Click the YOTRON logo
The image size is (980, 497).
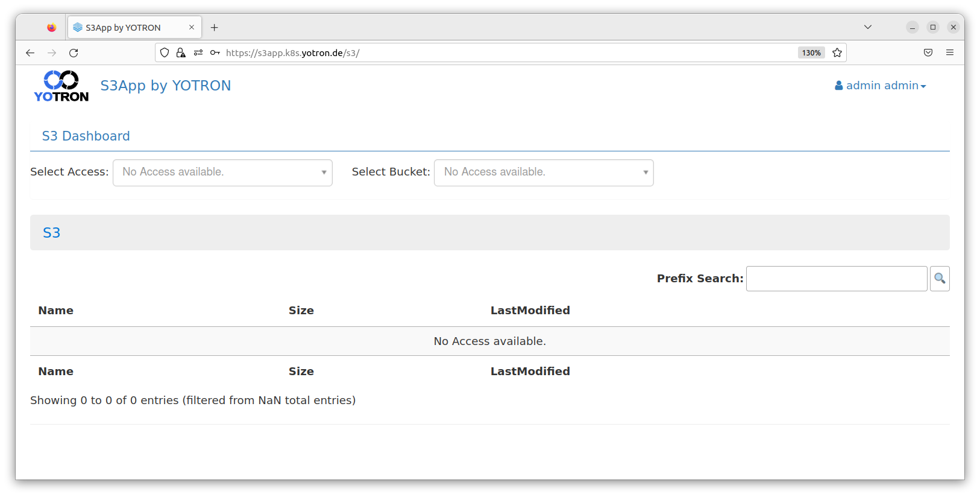coord(61,86)
